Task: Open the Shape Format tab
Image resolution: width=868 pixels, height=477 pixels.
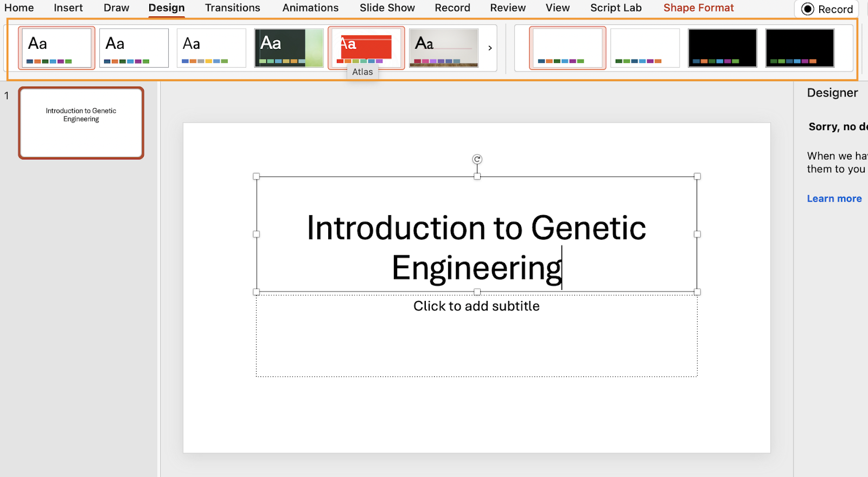Action: (698, 8)
